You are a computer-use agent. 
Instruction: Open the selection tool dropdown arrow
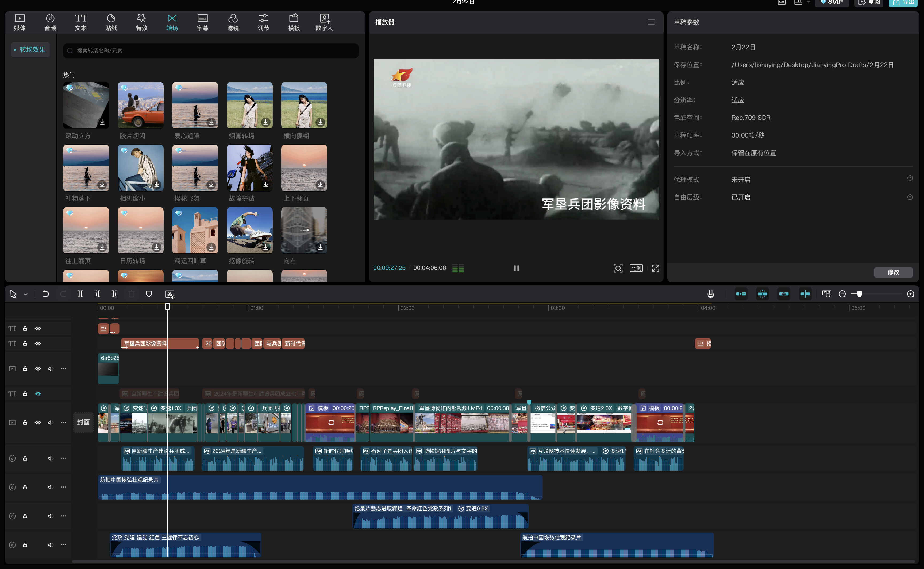click(26, 294)
